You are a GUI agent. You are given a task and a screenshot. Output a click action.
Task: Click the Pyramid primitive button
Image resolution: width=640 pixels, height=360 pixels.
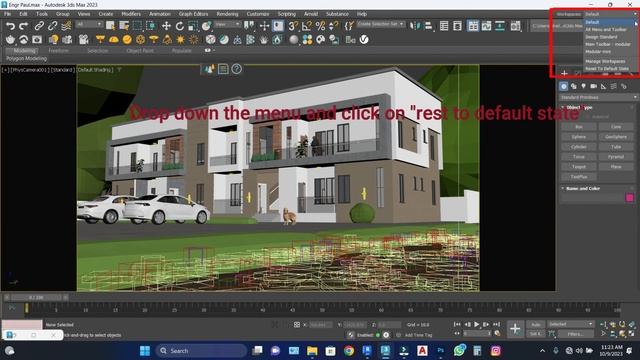616,157
